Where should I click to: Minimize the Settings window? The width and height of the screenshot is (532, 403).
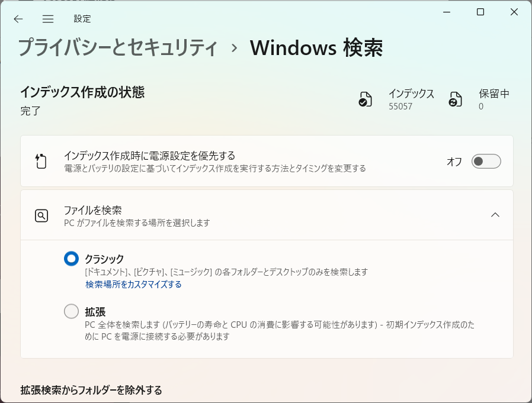pos(447,12)
